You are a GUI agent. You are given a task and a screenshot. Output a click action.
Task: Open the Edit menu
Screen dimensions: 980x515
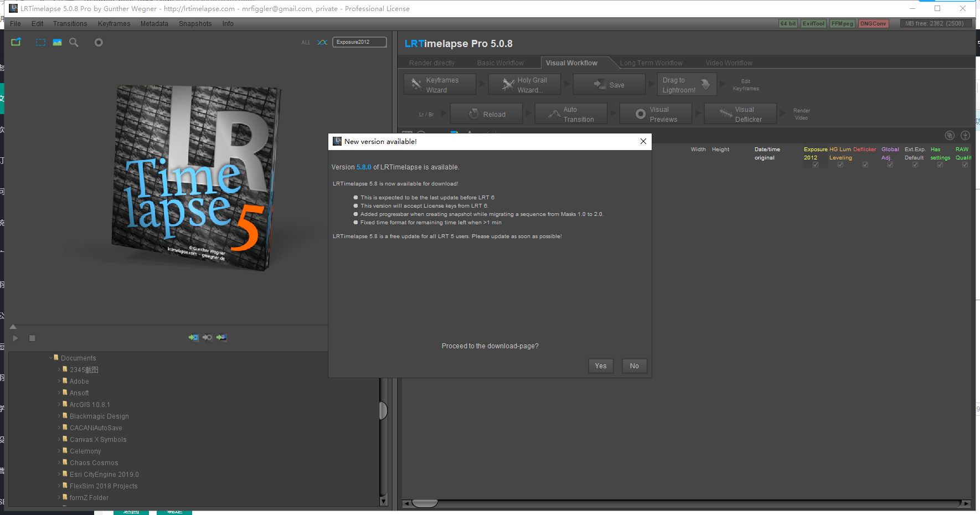[x=38, y=24]
